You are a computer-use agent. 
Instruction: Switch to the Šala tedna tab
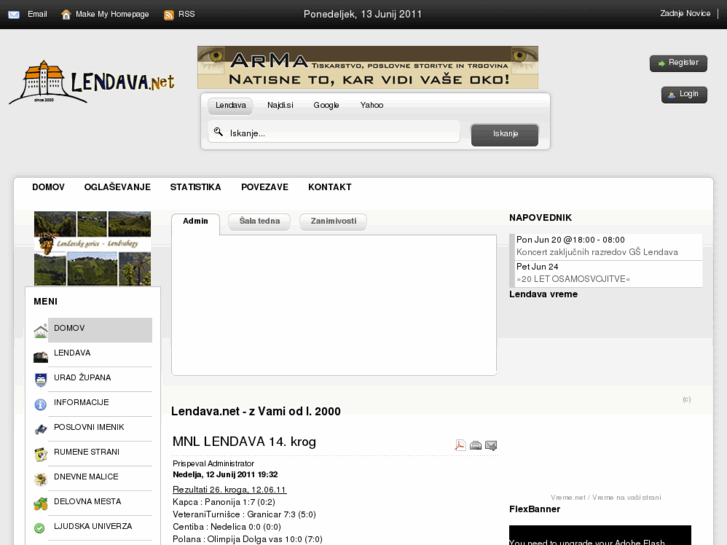259,222
